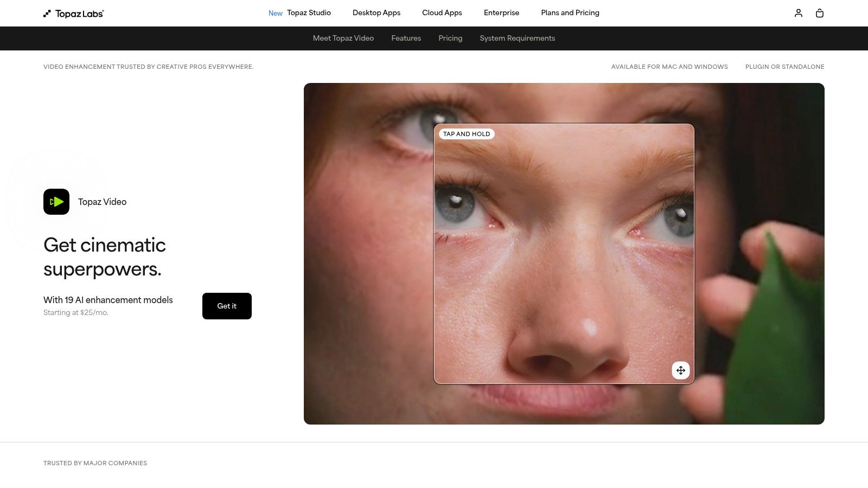Image resolution: width=868 pixels, height=488 pixels.
Task: Click the 'VIDEO ENHANCEMENT TRUSTED BY CREATIVE PROS' tagline
Action: [148, 67]
